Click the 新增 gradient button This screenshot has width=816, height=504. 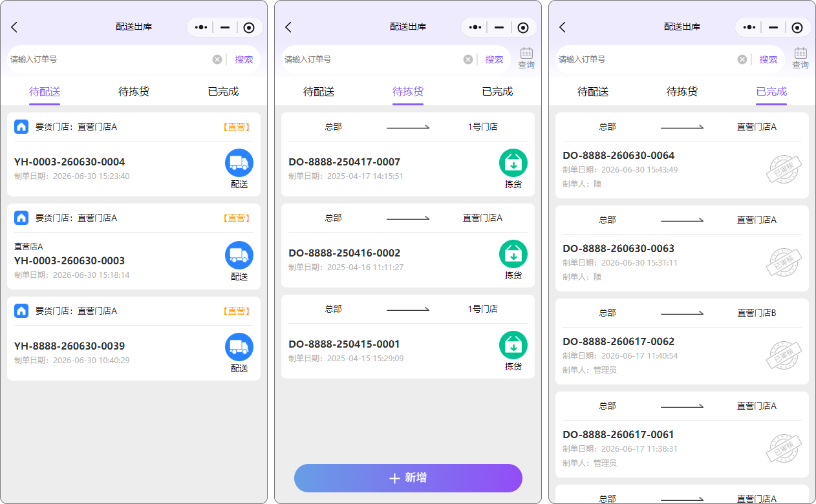tap(408, 478)
